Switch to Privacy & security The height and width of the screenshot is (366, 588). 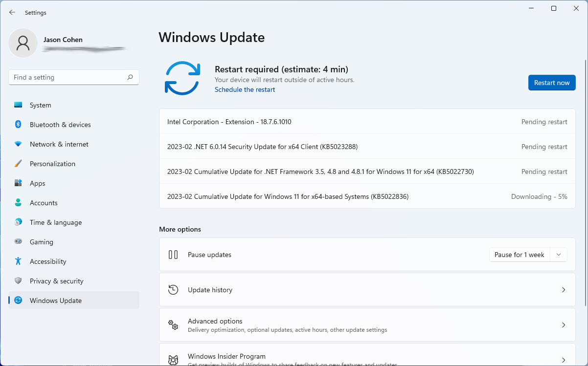[56, 281]
